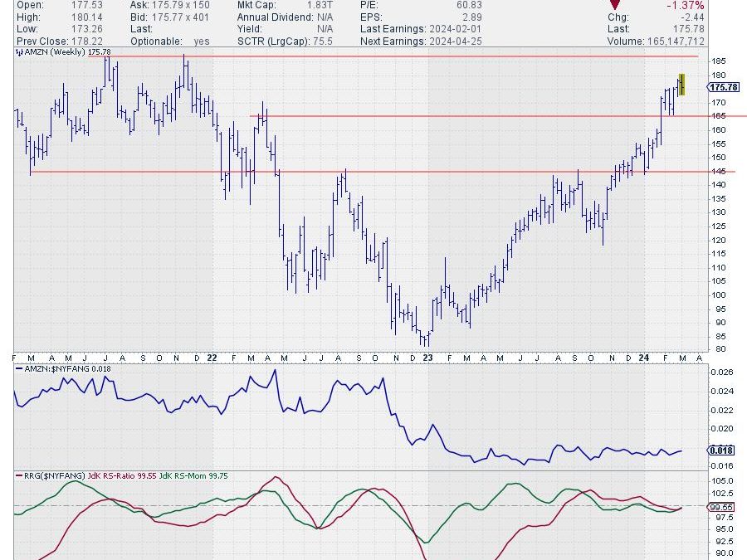Image resolution: width=747 pixels, height=560 pixels.
Task: Click the 99.55 RS-Ratio value label
Action: point(722,508)
